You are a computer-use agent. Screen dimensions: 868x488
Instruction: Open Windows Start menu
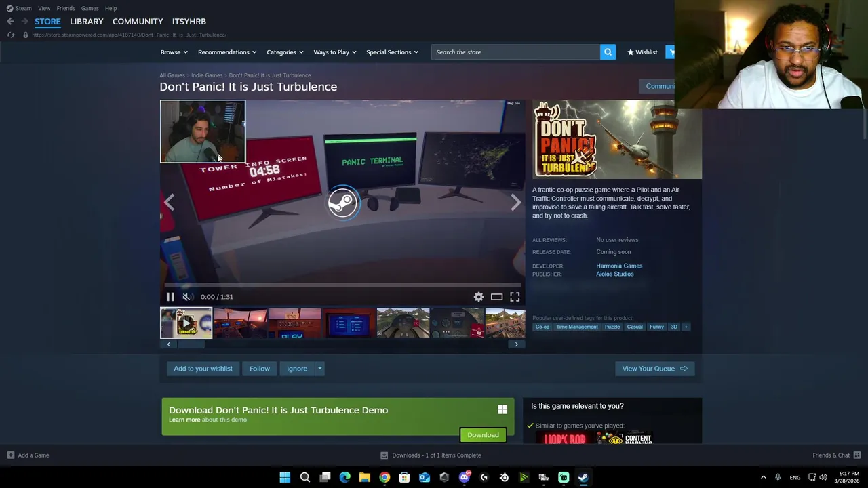click(285, 477)
